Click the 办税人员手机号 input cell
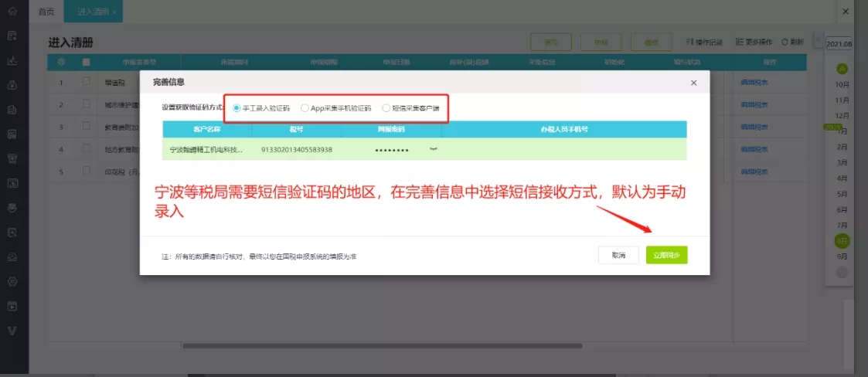This screenshot has width=868, height=377. 564,149
